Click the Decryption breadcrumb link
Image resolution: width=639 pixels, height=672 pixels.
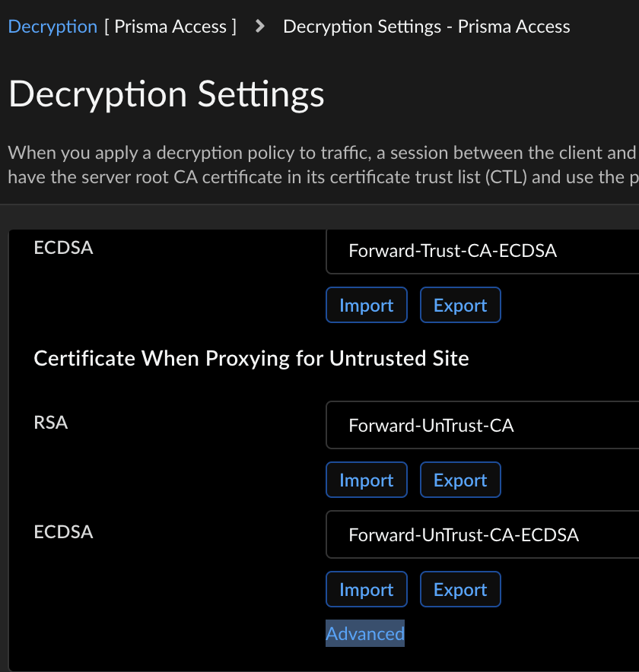pyautogui.click(x=52, y=27)
